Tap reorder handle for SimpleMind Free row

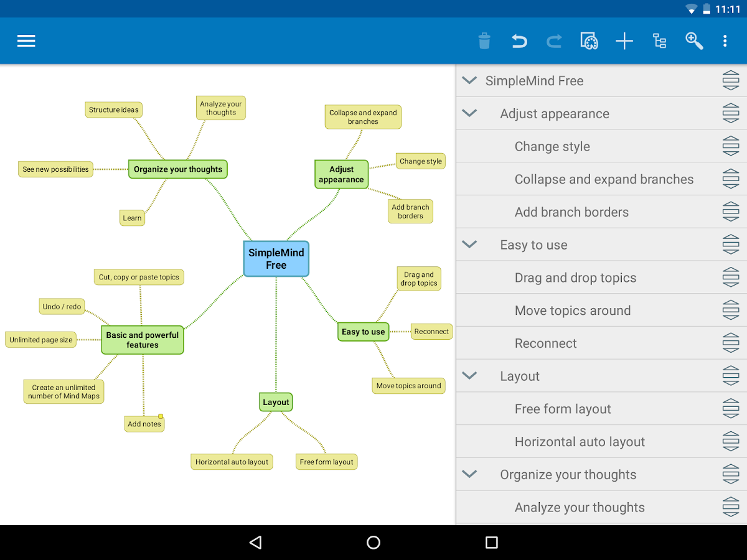(731, 81)
